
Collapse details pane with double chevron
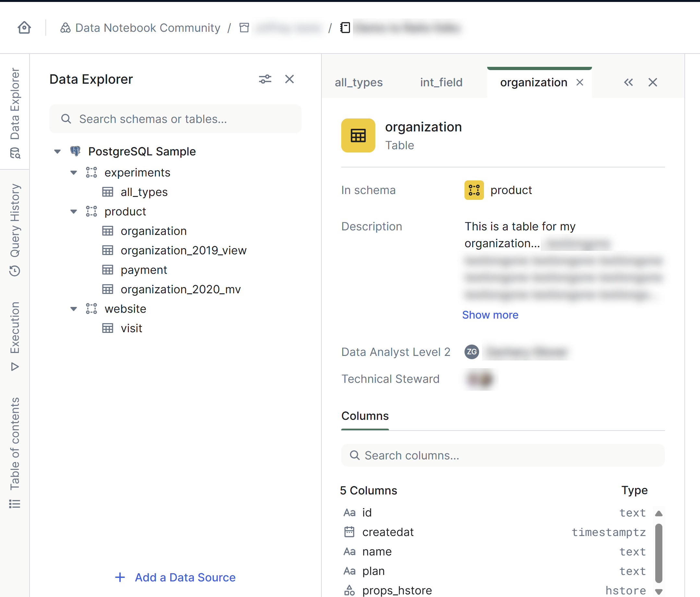pos(628,82)
